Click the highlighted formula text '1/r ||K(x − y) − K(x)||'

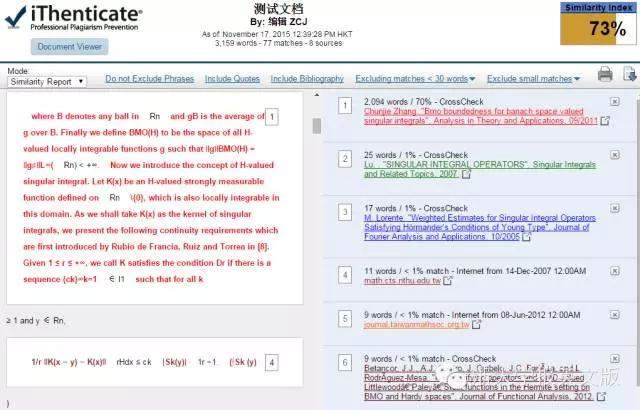click(69, 362)
